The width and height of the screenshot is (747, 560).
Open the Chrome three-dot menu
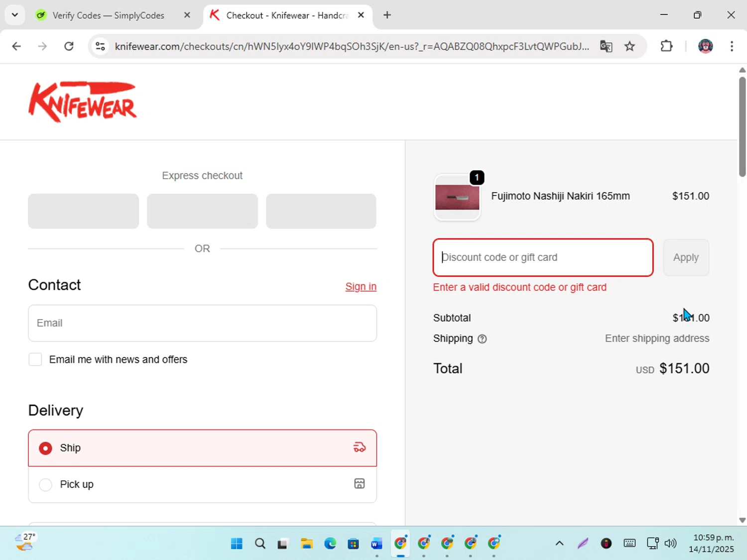732,46
